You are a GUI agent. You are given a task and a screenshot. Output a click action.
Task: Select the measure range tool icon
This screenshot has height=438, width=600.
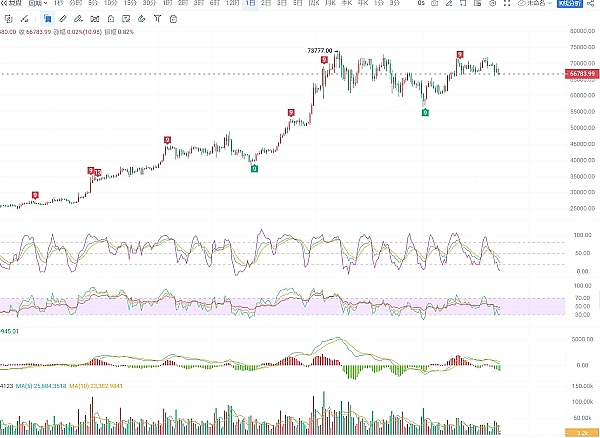point(95,19)
